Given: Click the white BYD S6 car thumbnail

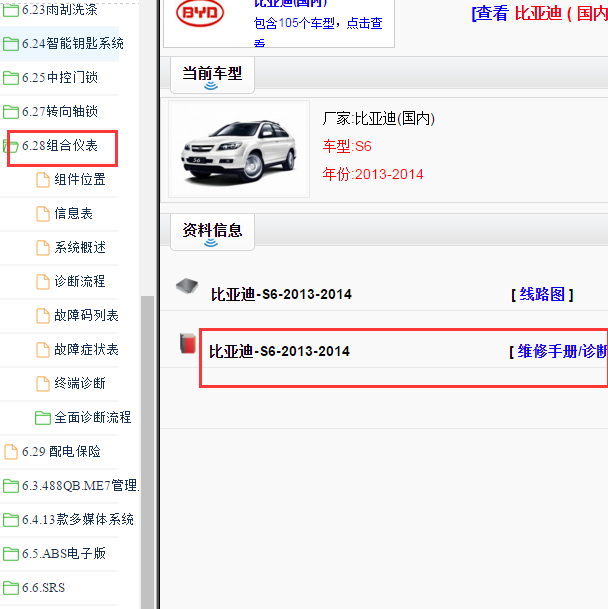Looking at the screenshot, I should [x=239, y=149].
